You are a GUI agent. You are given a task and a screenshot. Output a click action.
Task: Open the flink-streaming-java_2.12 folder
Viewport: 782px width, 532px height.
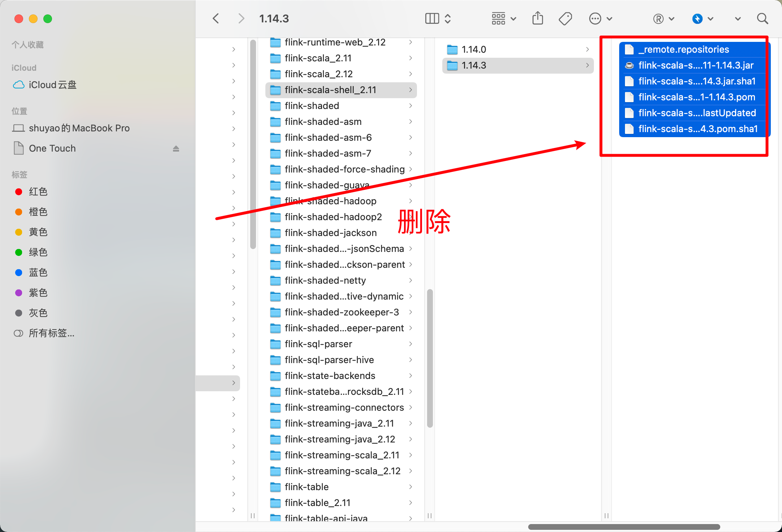click(341, 439)
